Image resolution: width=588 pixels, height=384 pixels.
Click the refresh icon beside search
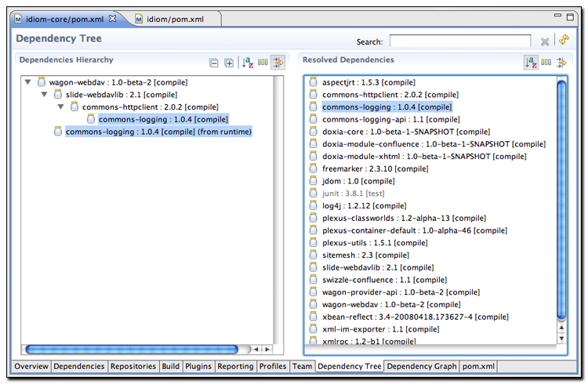tap(563, 41)
